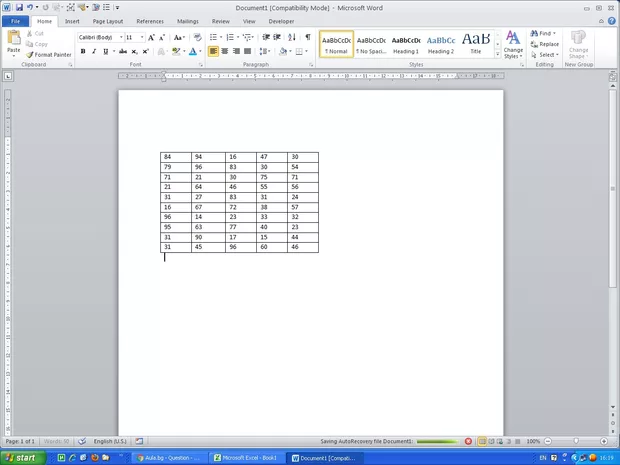620x465 pixels.
Task: Click the Replace tool
Action: pyautogui.click(x=545, y=44)
